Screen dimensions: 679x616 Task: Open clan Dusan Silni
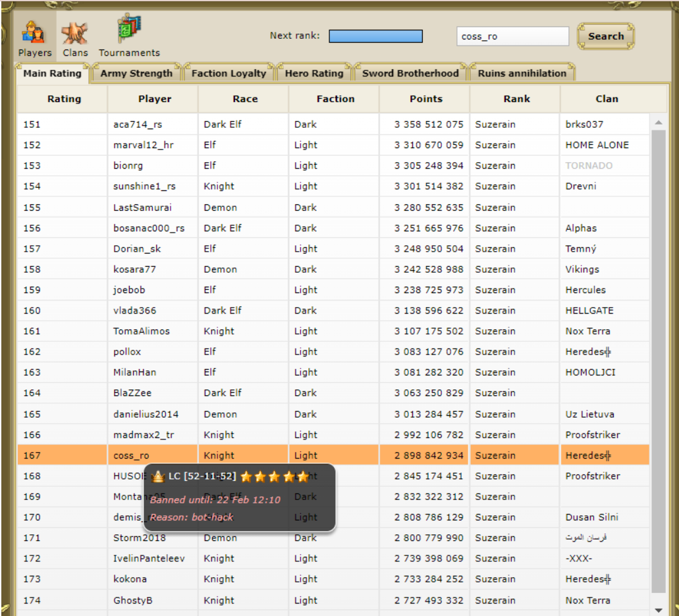pyautogui.click(x=592, y=517)
